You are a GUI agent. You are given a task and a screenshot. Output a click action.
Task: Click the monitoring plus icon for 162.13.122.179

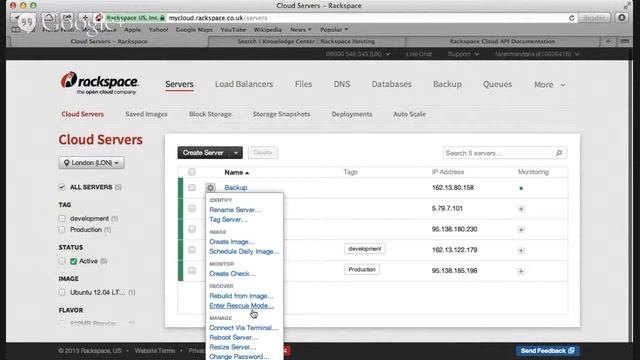coord(521,251)
